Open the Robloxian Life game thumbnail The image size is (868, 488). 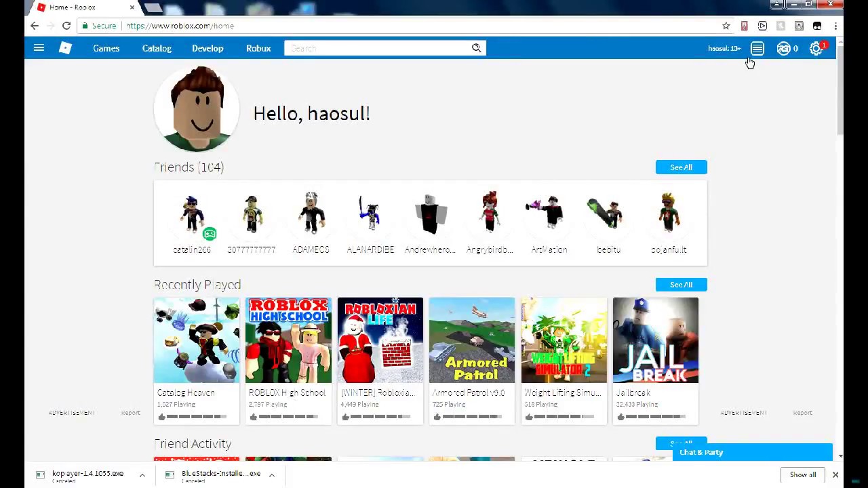380,340
